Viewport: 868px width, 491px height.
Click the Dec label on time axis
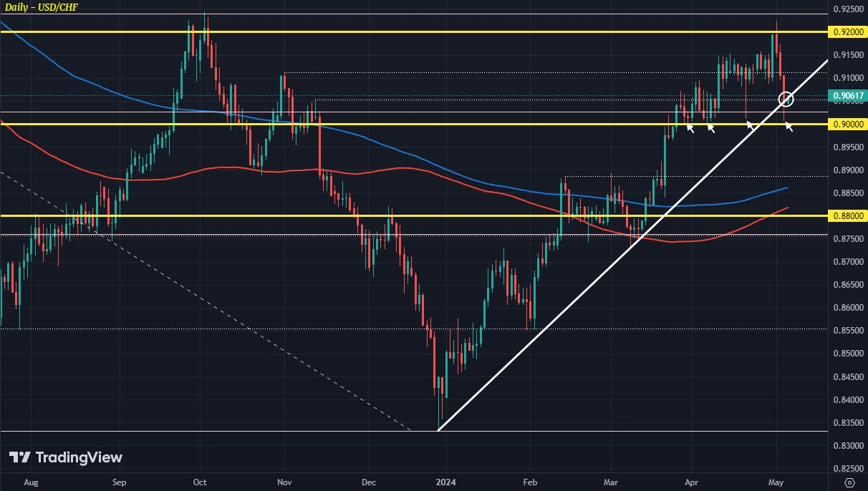pos(368,482)
